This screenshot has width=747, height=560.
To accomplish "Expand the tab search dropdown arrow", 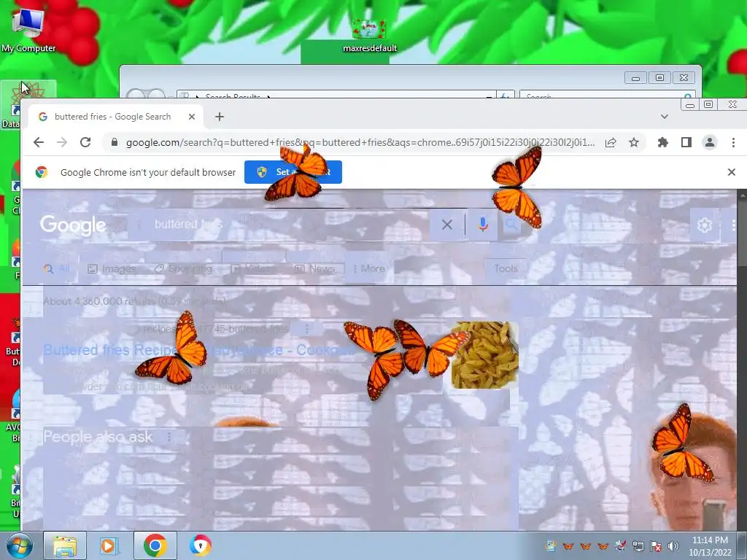I will click(x=664, y=117).
